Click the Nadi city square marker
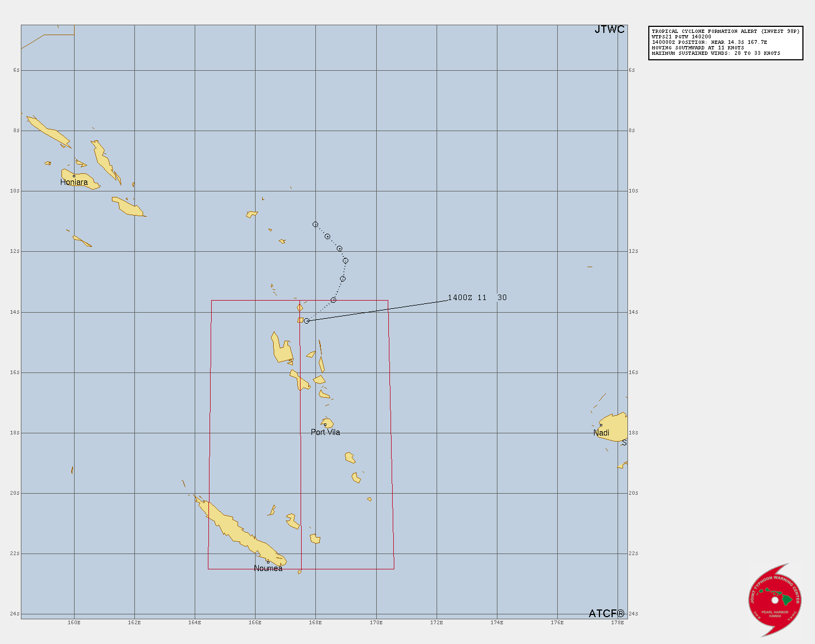The image size is (815, 644). (601, 425)
